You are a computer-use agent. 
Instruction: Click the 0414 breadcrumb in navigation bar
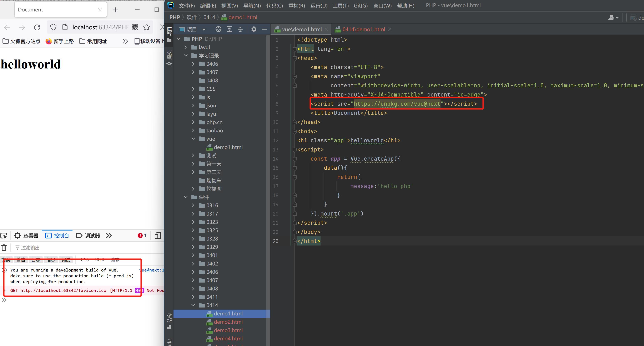point(209,17)
